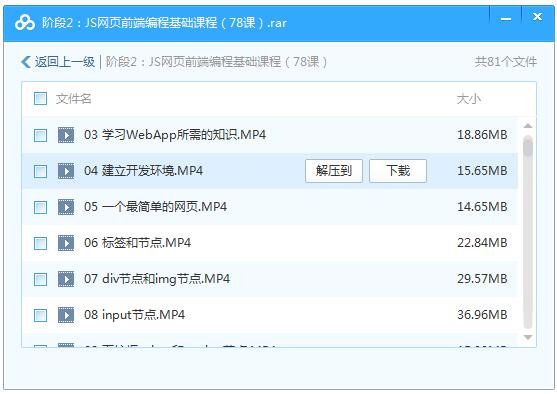Click the Baidu cloud logo icon
Image resolution: width=557 pixels, height=394 pixels.
pos(25,23)
